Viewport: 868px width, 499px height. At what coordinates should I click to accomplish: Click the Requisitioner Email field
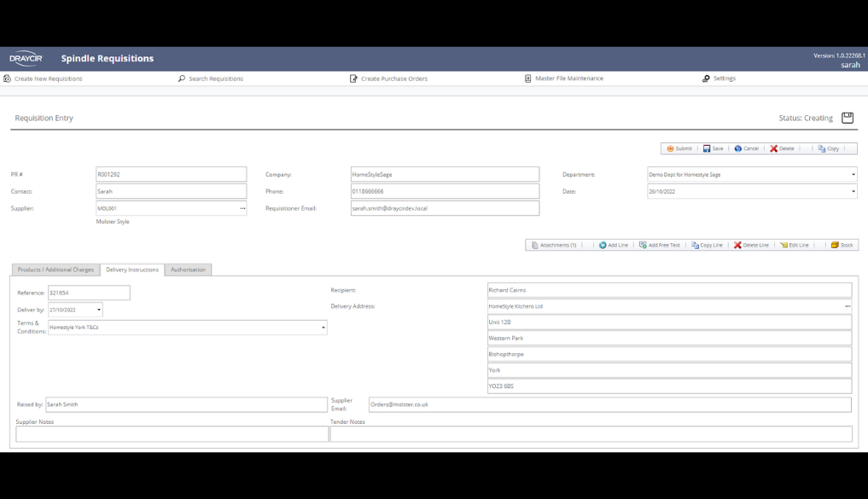(445, 209)
